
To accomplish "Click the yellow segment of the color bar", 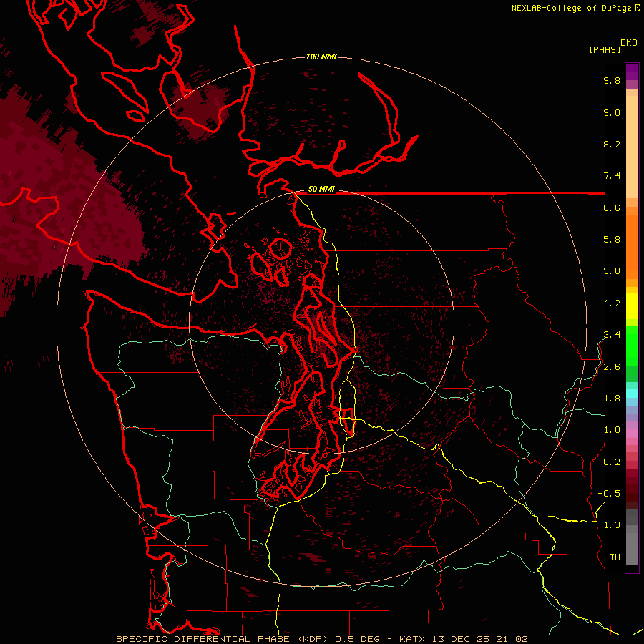I will tap(632, 306).
